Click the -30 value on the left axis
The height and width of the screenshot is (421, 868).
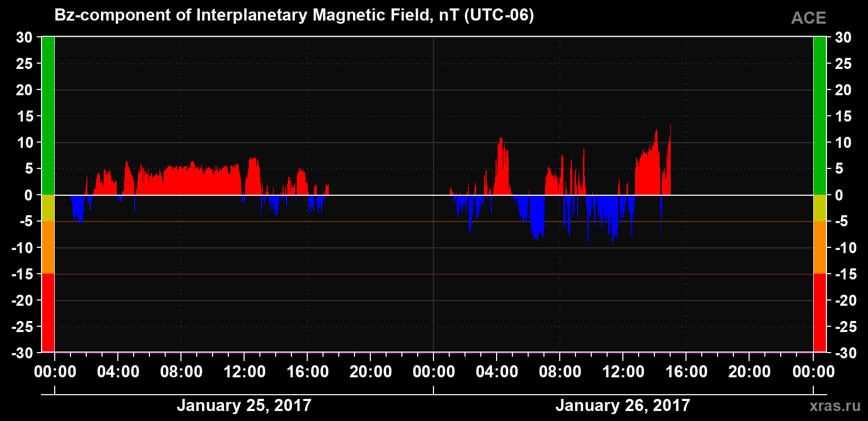pyautogui.click(x=22, y=353)
